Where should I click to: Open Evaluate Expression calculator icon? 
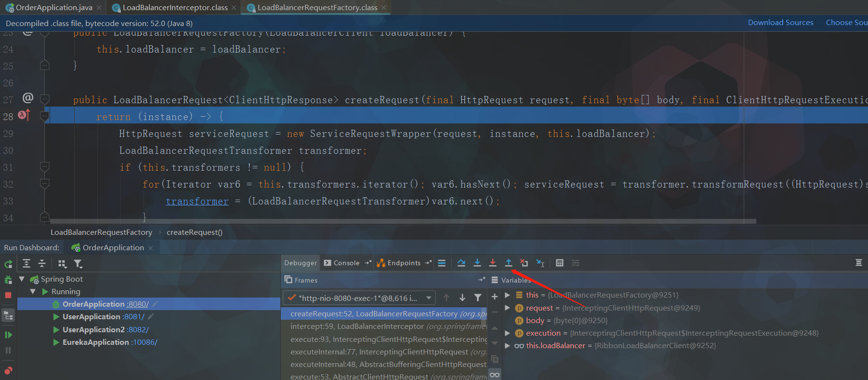tap(560, 263)
